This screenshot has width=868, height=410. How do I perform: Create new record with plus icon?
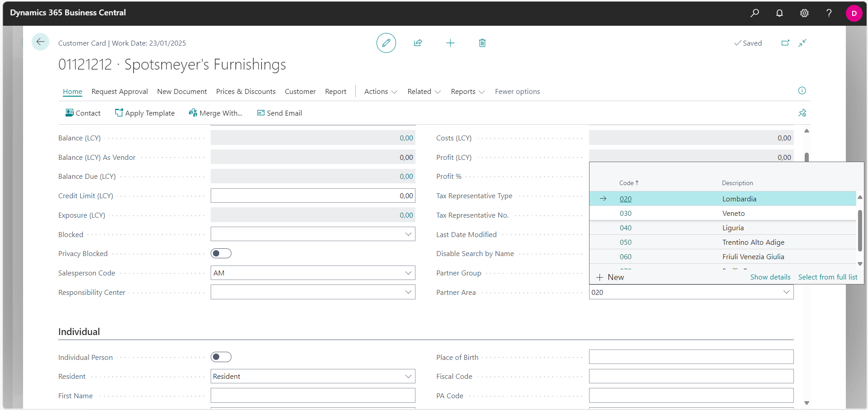[x=450, y=43]
